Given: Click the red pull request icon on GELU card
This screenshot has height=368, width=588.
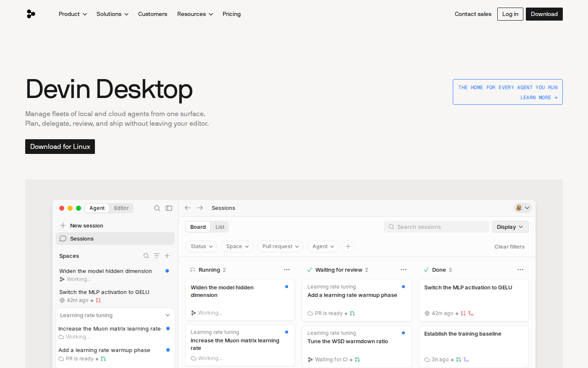Looking at the screenshot, I should tap(463, 313).
